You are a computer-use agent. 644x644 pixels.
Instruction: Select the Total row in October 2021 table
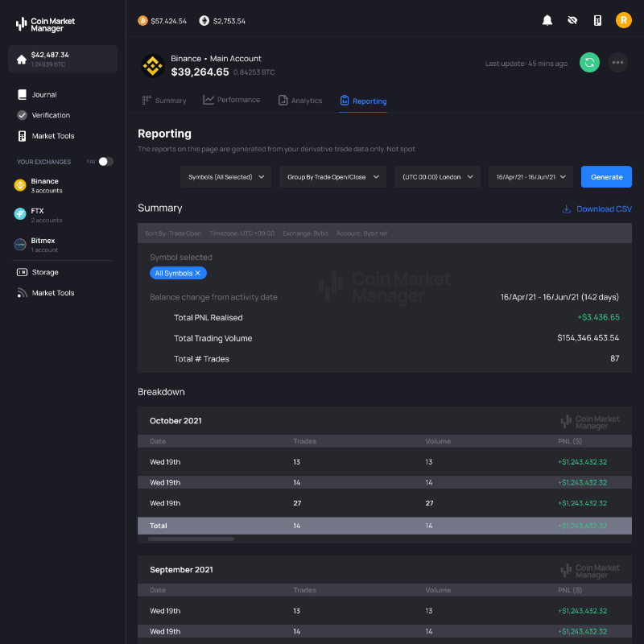[385, 526]
